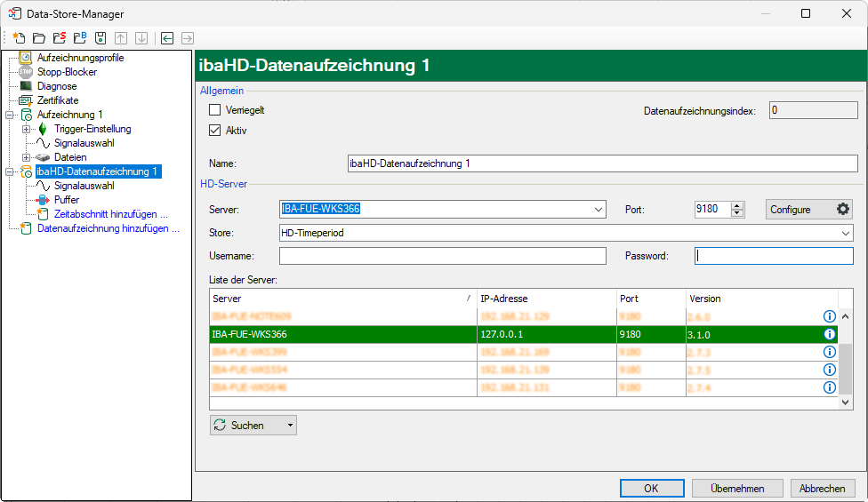Click the open folder toolbar icon
The height and width of the screenshot is (502, 868).
pos(38,38)
